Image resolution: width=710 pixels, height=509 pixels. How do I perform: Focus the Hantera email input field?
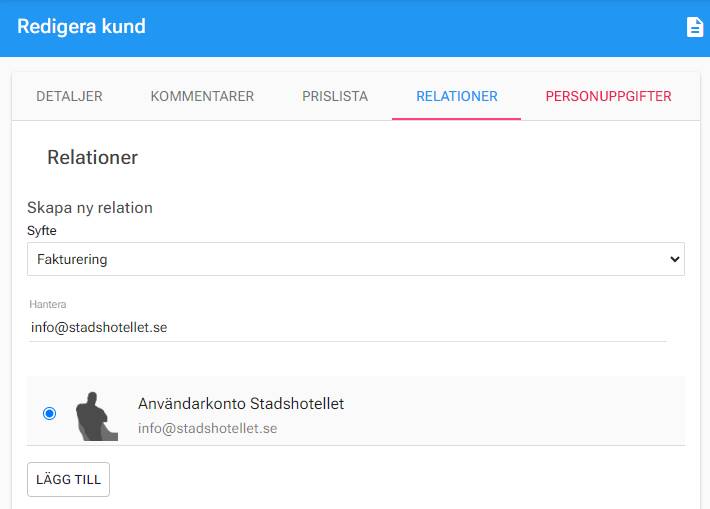tap(347, 327)
